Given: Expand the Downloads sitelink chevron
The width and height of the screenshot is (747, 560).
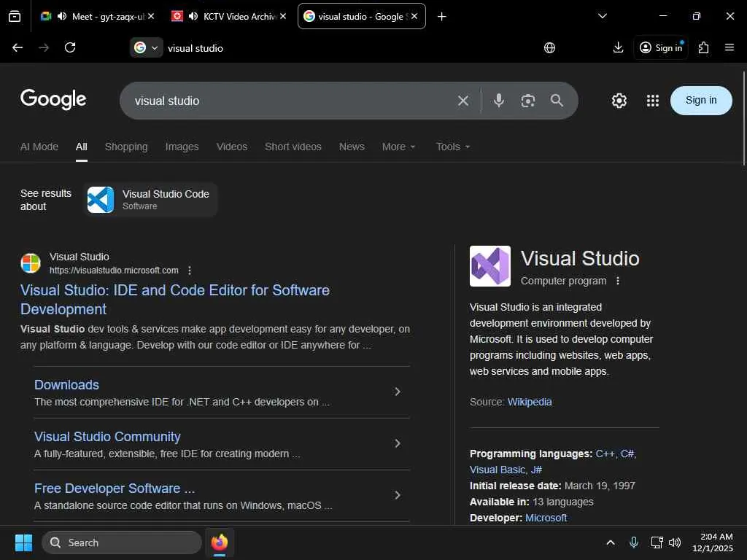Looking at the screenshot, I should (398, 392).
